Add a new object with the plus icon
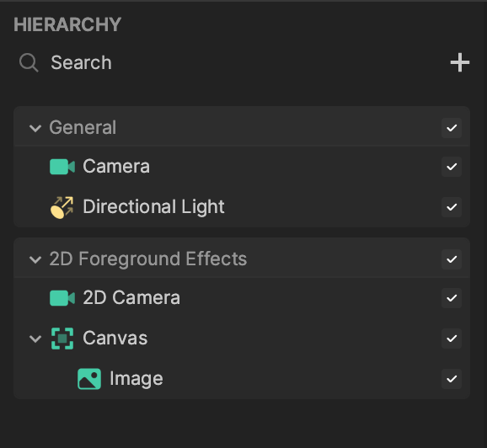The height and width of the screenshot is (448, 487). (x=460, y=62)
